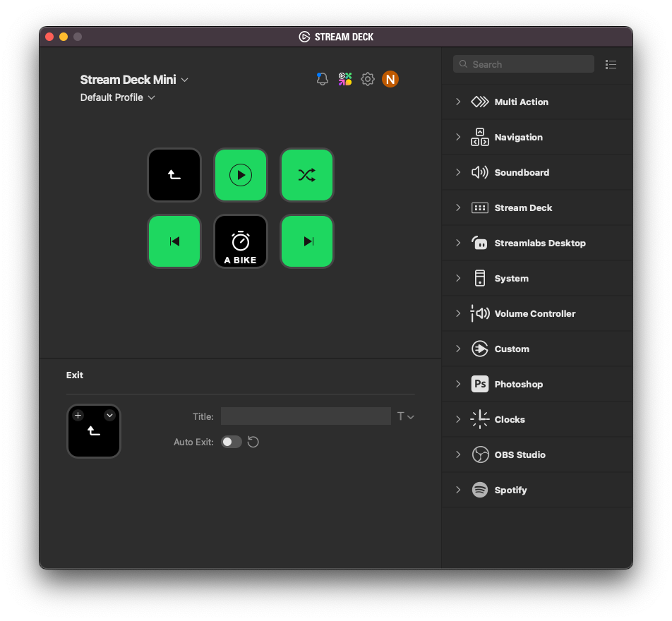Image resolution: width=672 pixels, height=621 pixels.
Task: Expand the Volume Controller category
Action: click(457, 314)
